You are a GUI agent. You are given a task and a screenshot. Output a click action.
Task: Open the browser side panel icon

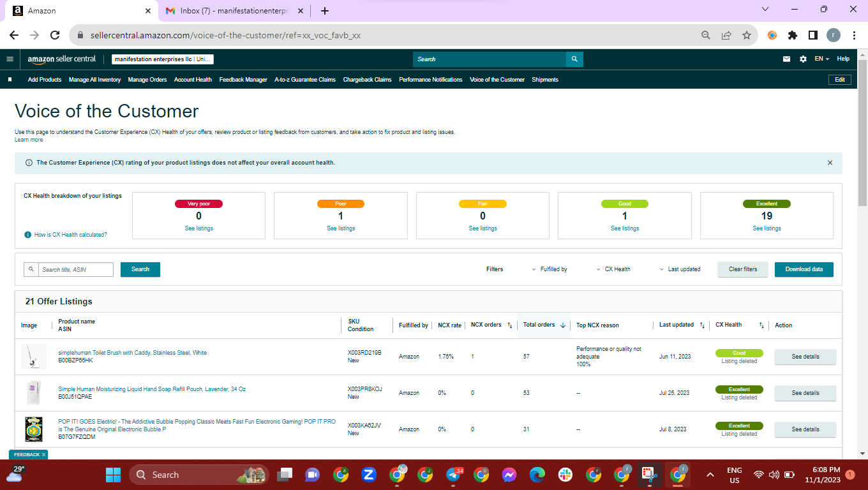(x=813, y=35)
